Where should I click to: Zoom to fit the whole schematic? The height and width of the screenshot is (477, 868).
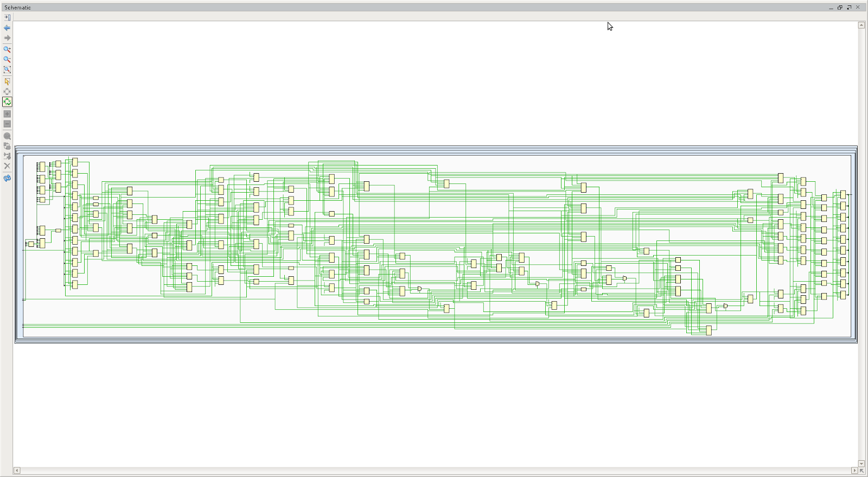pyautogui.click(x=7, y=69)
